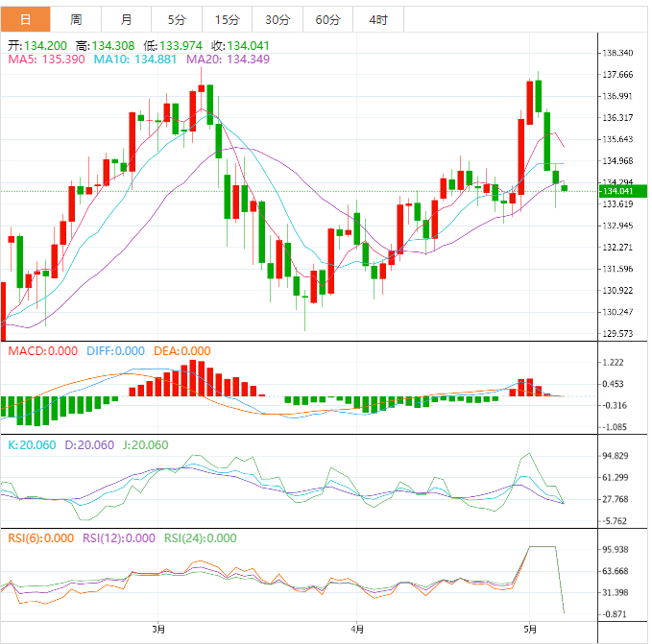Click the tallest red MACD histogram bar

192,378
